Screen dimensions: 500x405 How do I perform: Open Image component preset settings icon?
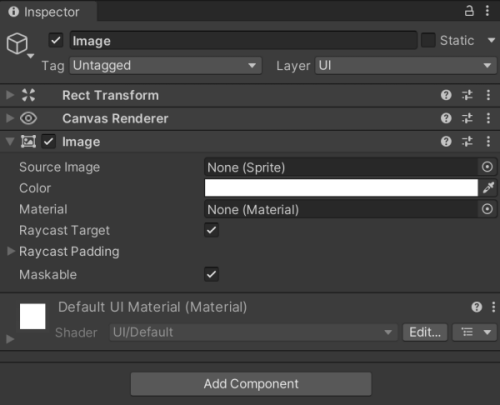[x=467, y=142]
